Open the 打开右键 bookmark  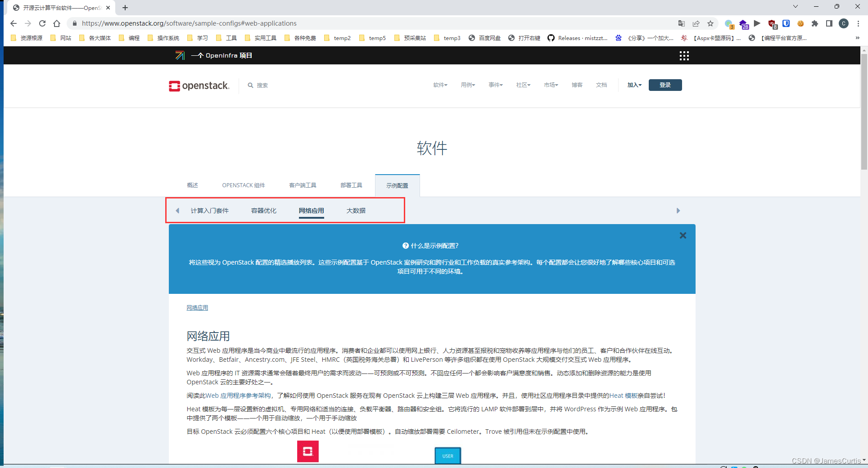pos(524,38)
